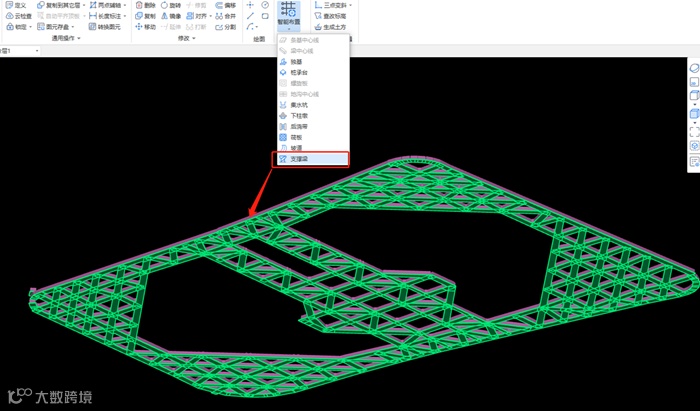Choose 坡道 from smart layout menu
The height and width of the screenshot is (411, 700).
point(312,148)
